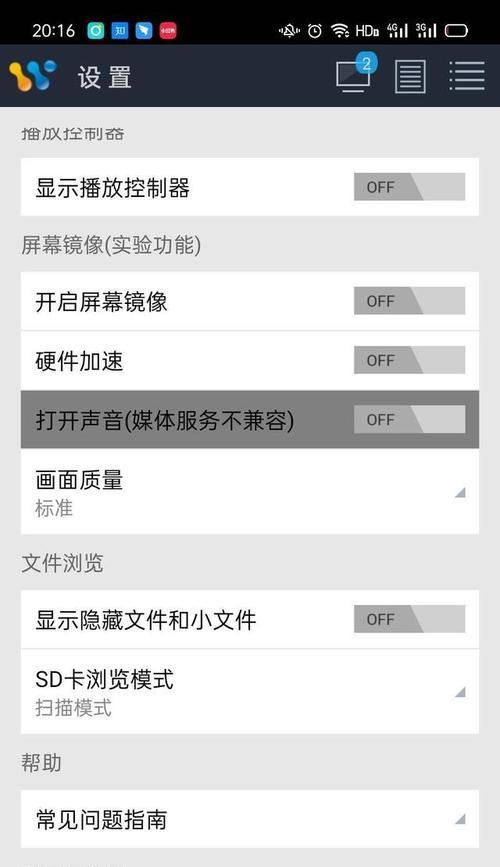
Task: Tap the alarm clock status icon
Action: click(x=315, y=31)
